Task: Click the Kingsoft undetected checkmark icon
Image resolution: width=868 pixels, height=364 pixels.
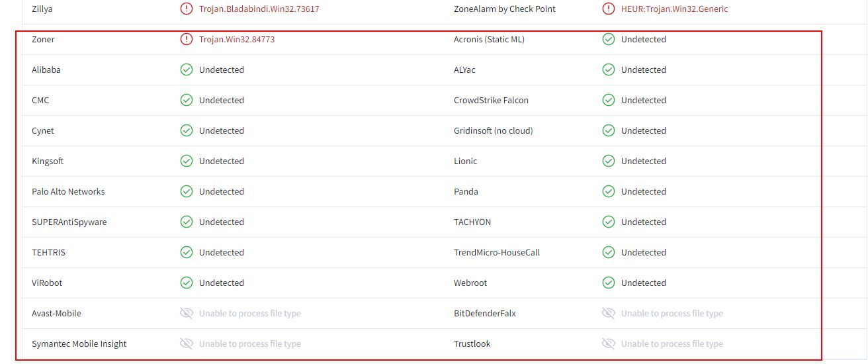Action: click(187, 161)
